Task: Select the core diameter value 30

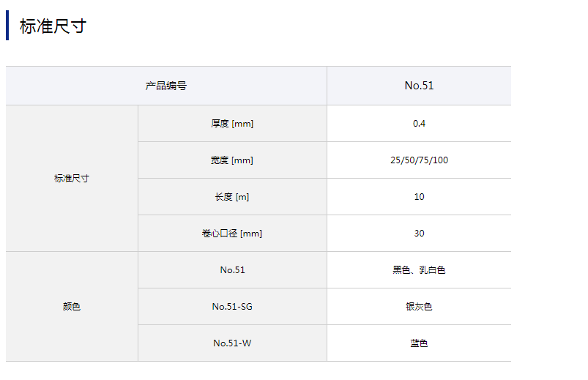Action: 419,234
